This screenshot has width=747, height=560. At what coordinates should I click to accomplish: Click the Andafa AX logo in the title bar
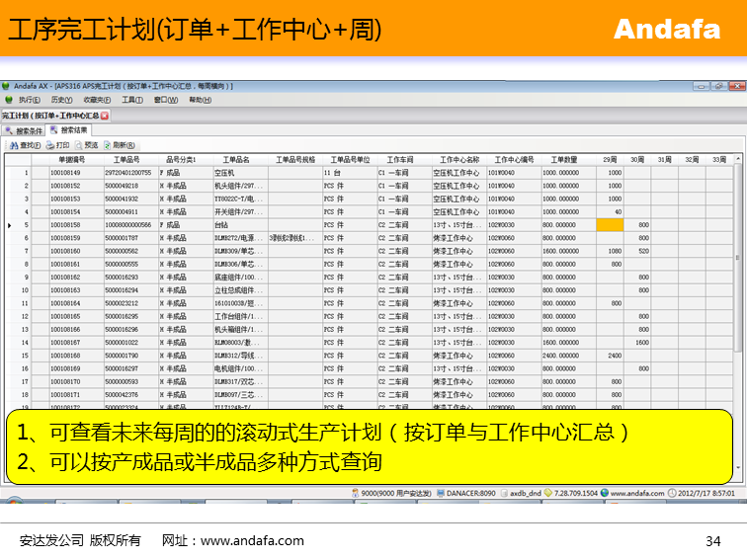pyautogui.click(x=6, y=87)
